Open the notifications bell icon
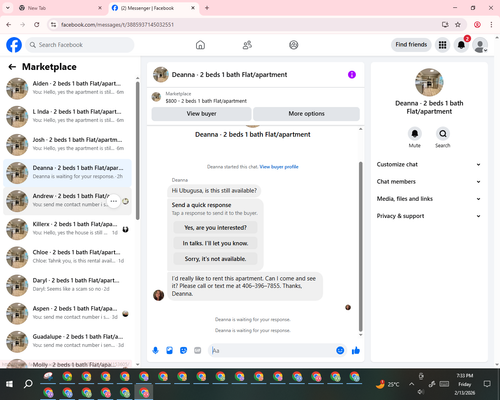Viewport: 500px width, 400px height. click(461, 45)
